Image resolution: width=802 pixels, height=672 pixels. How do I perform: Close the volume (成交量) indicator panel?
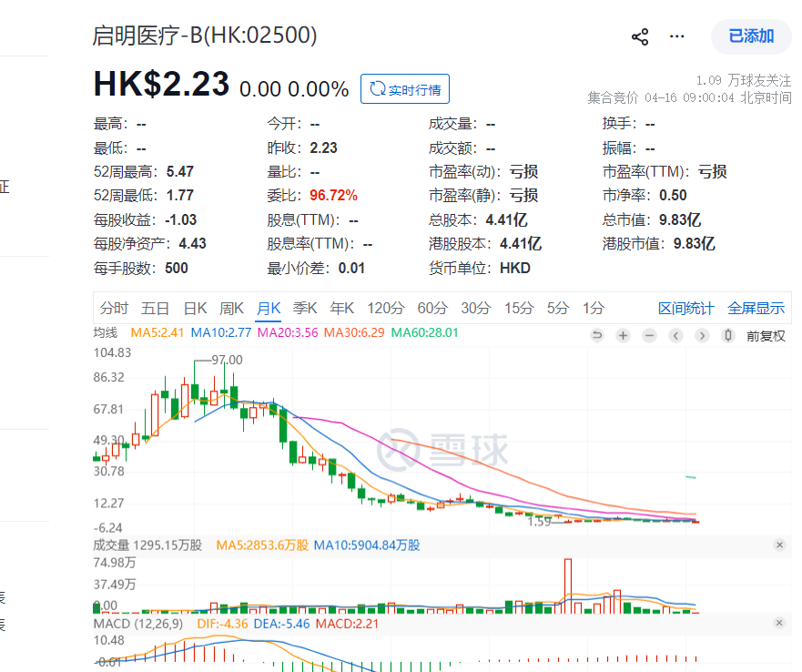pos(779,545)
